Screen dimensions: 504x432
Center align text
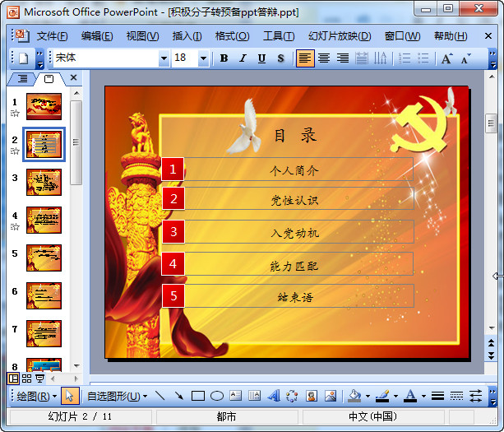[324, 58]
